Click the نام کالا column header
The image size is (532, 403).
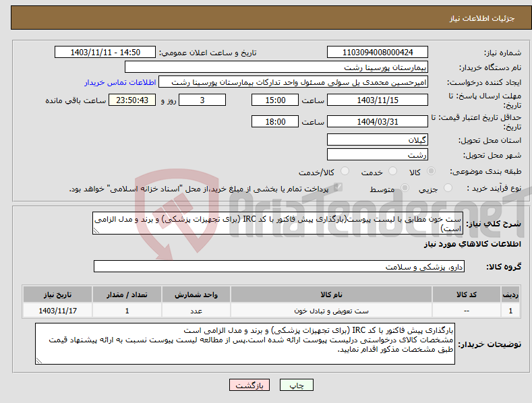(x=331, y=294)
